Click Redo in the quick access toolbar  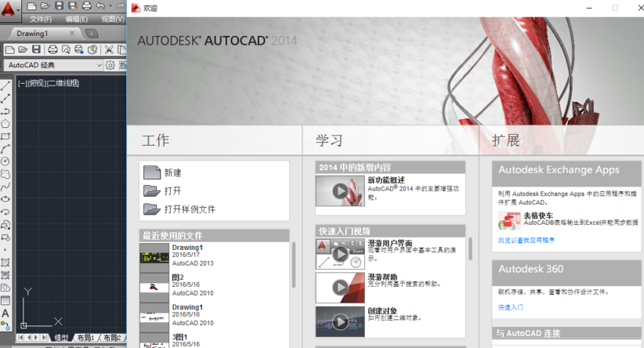[x=120, y=5]
